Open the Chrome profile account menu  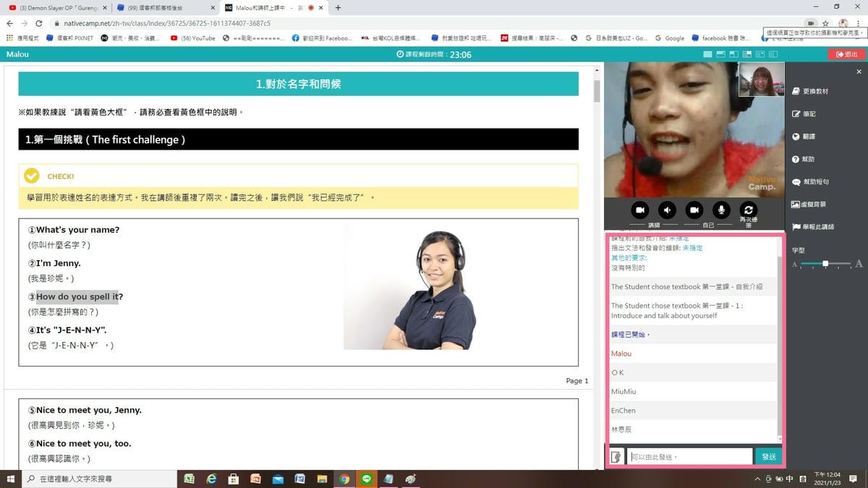tap(843, 22)
